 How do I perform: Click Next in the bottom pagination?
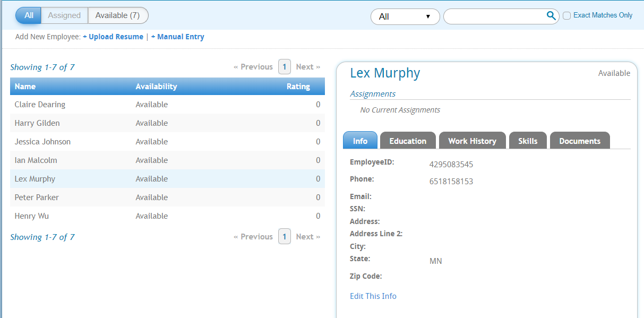pos(308,237)
